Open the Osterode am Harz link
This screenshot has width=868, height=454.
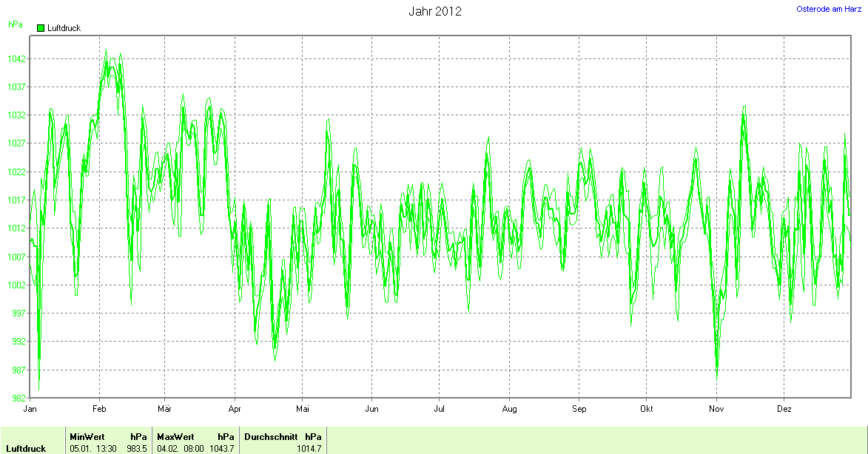829,9
